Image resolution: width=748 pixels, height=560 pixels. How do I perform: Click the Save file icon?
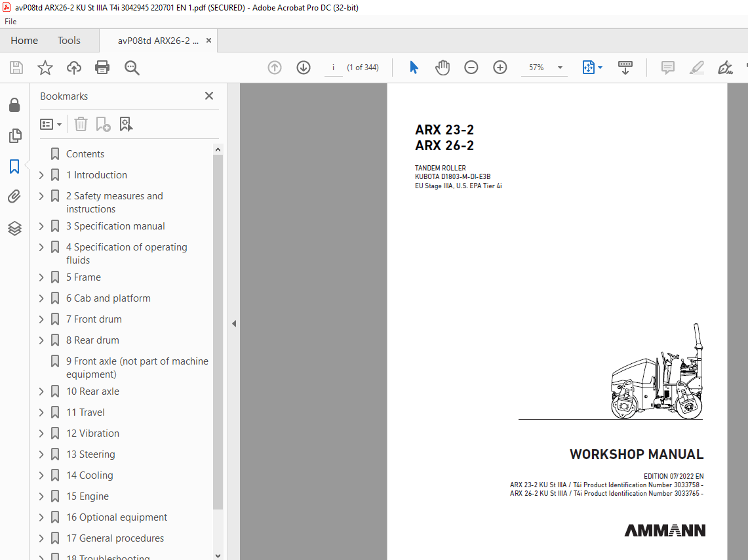tap(16, 68)
